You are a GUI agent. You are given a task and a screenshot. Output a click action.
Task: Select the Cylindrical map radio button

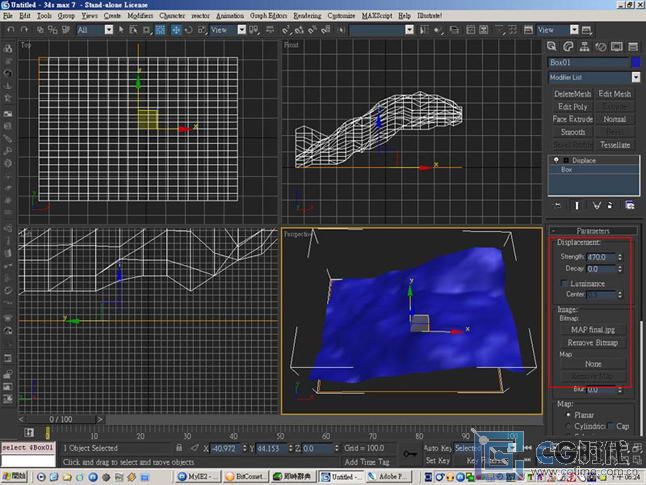point(569,426)
